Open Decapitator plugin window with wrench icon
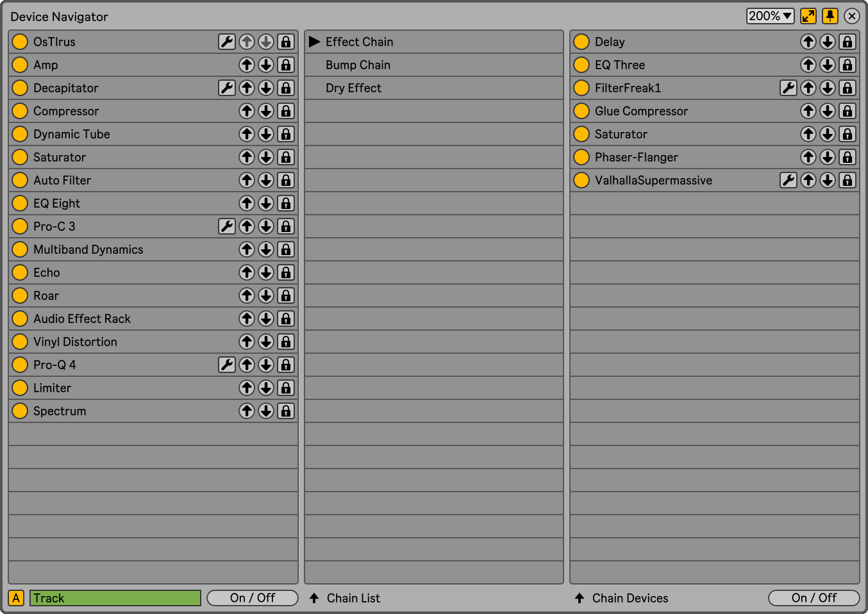 tap(227, 88)
